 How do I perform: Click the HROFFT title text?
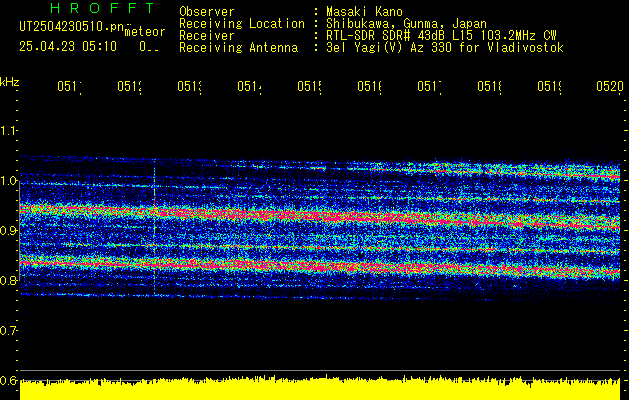(103, 8)
